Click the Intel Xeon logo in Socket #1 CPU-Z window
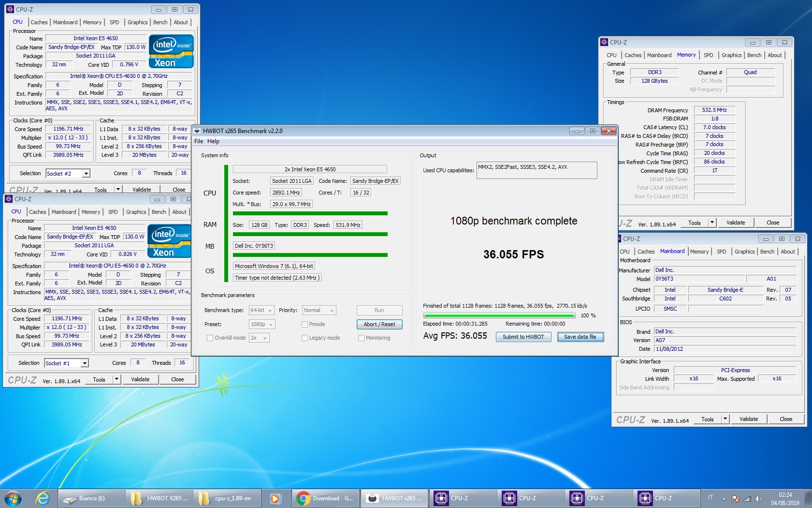The width and height of the screenshot is (812, 508). pos(170,241)
